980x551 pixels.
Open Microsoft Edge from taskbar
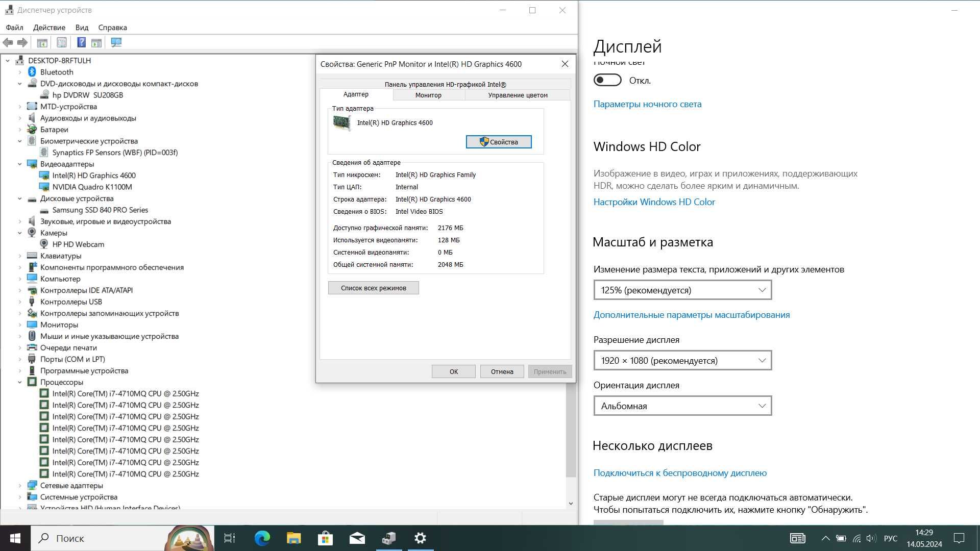tap(262, 538)
